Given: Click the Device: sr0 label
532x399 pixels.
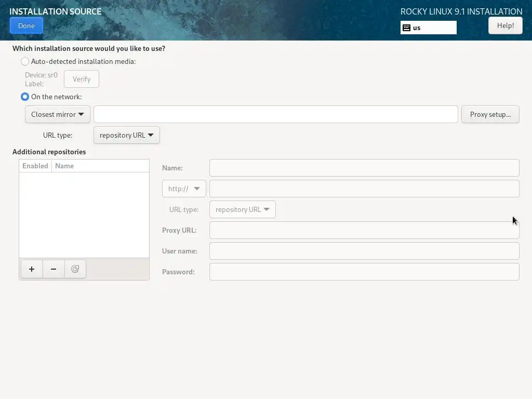Looking at the screenshot, I should pyautogui.click(x=42, y=75).
